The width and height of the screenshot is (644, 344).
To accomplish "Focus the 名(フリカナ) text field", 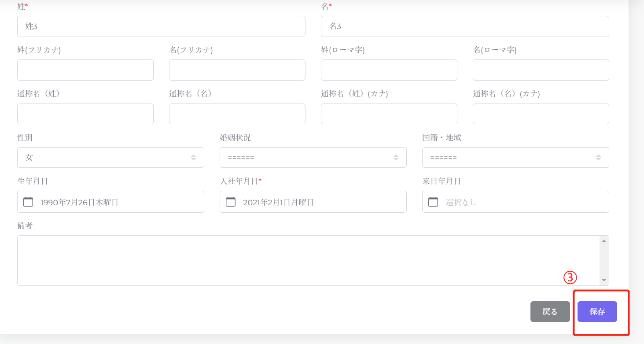I will click(x=237, y=70).
